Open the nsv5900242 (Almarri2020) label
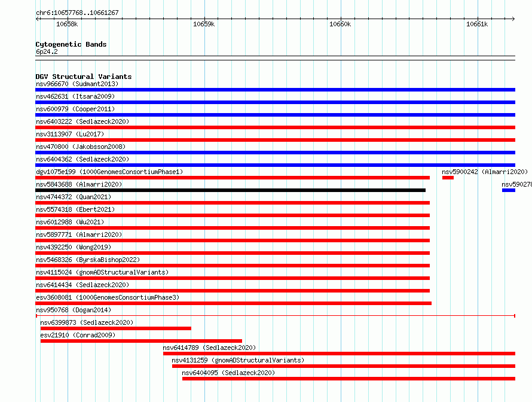Image resolution: width=532 pixels, height=402 pixels. tap(485, 172)
